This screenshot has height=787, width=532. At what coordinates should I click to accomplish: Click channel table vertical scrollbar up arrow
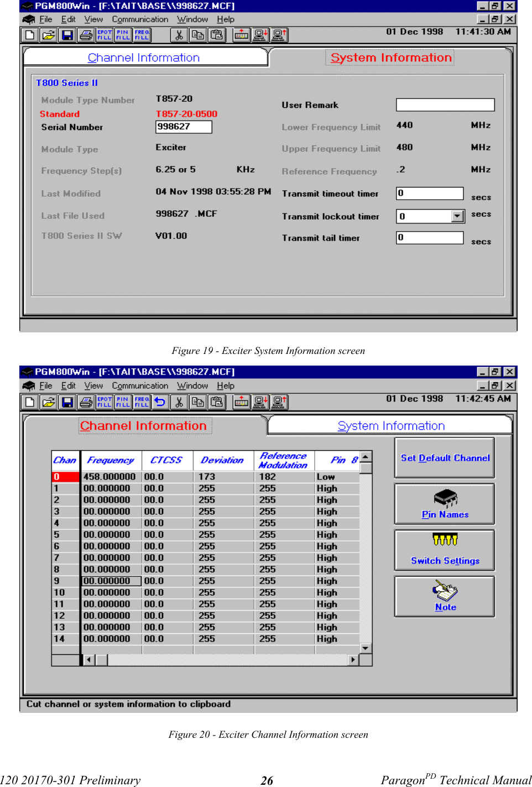(x=366, y=457)
